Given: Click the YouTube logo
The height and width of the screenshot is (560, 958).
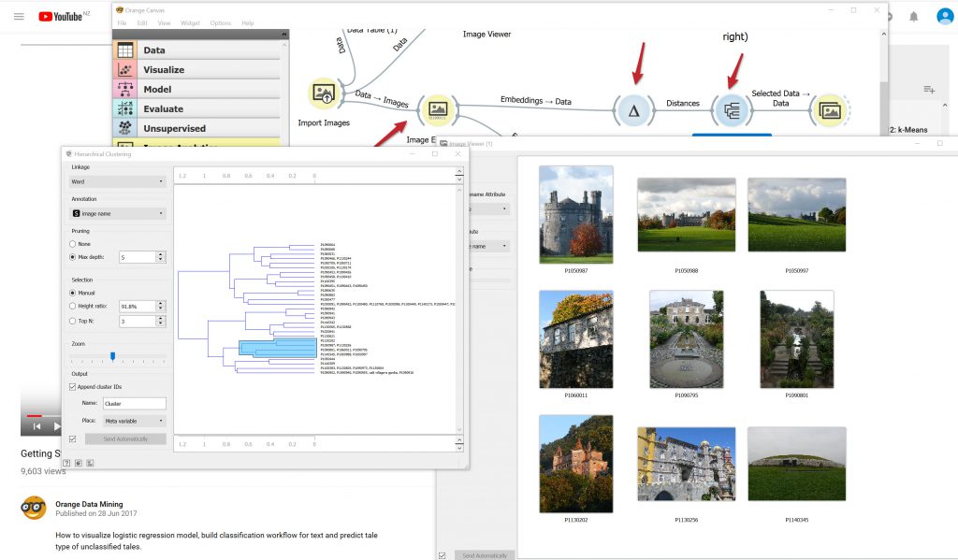Looking at the screenshot, I should point(64,16).
